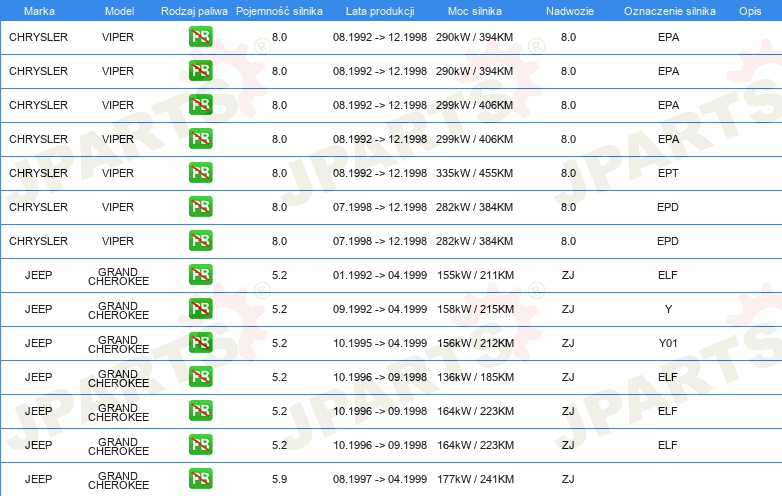Click the Lata produkcji column header
The width and height of the screenshot is (782, 496).
tap(380, 11)
